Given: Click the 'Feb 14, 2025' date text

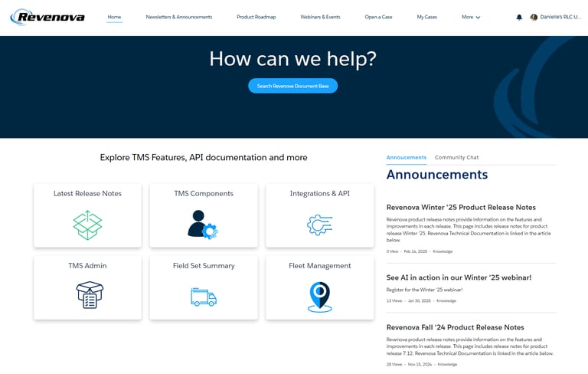Looking at the screenshot, I should [415, 251].
